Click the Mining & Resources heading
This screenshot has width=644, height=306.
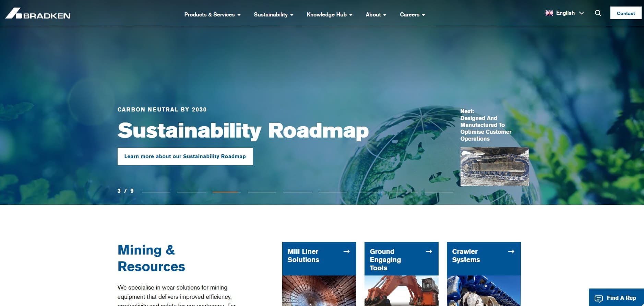(x=151, y=258)
